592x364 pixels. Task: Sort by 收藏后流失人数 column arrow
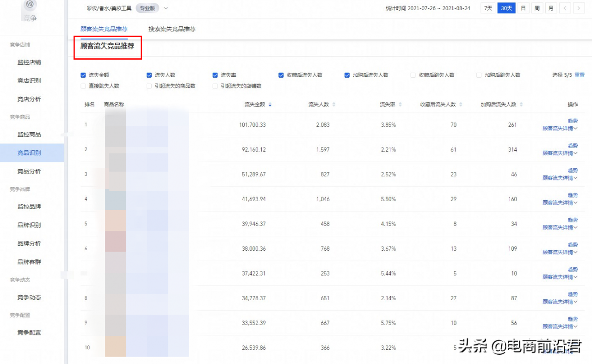coord(461,105)
